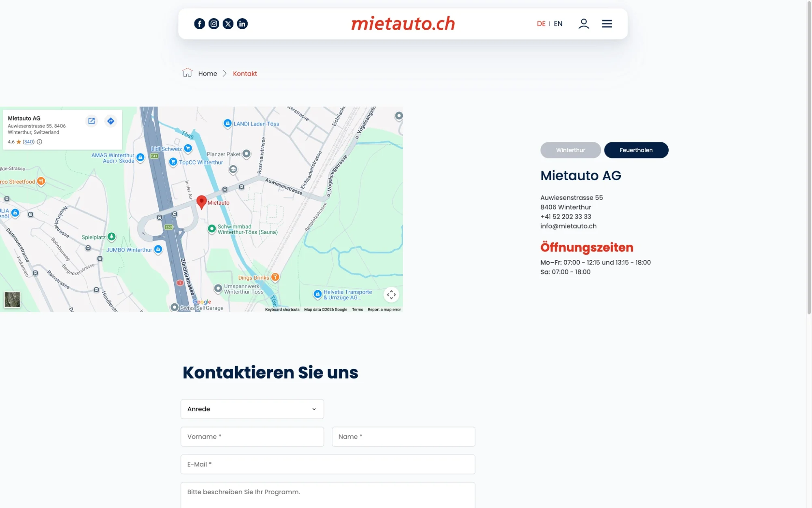The image size is (812, 508).
Task: Get directions to Mietauto AG
Action: point(110,121)
